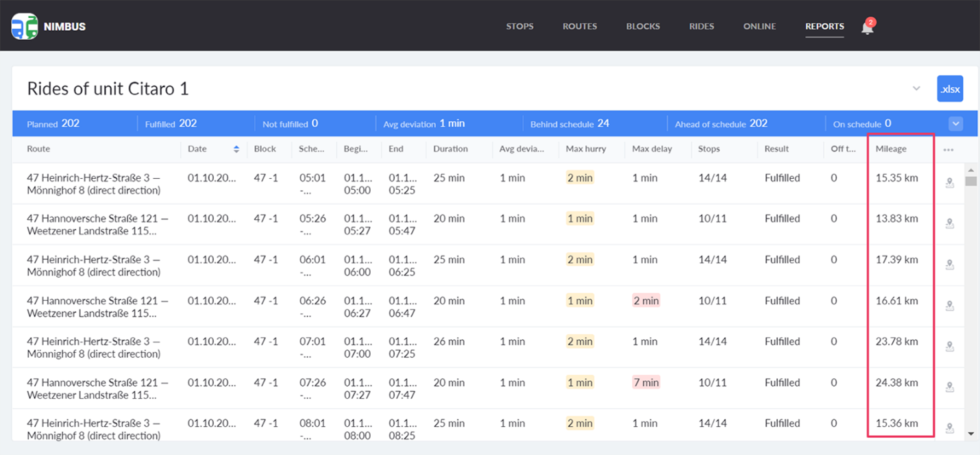
Task: Collapse report with header chevron
Action: tap(916, 89)
